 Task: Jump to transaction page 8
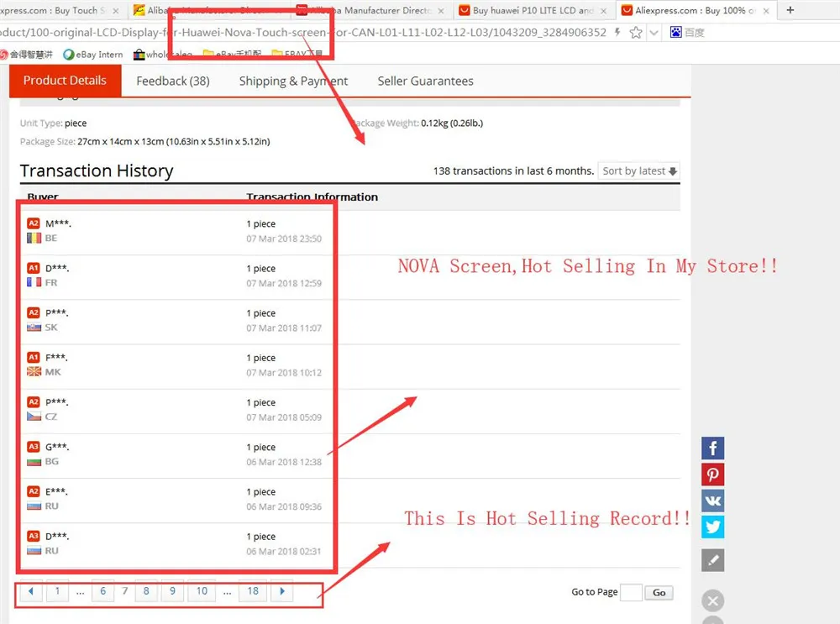point(146,590)
